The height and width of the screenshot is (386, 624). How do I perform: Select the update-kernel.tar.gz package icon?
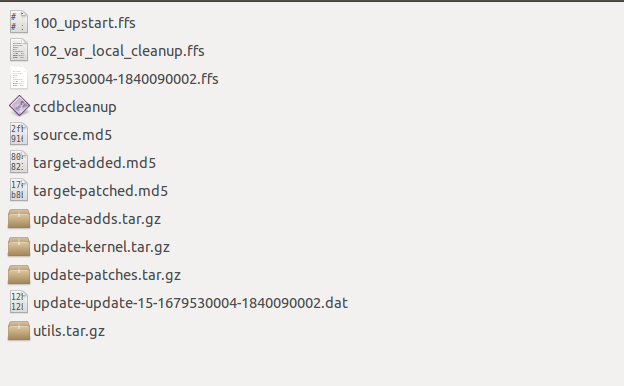[19, 246]
